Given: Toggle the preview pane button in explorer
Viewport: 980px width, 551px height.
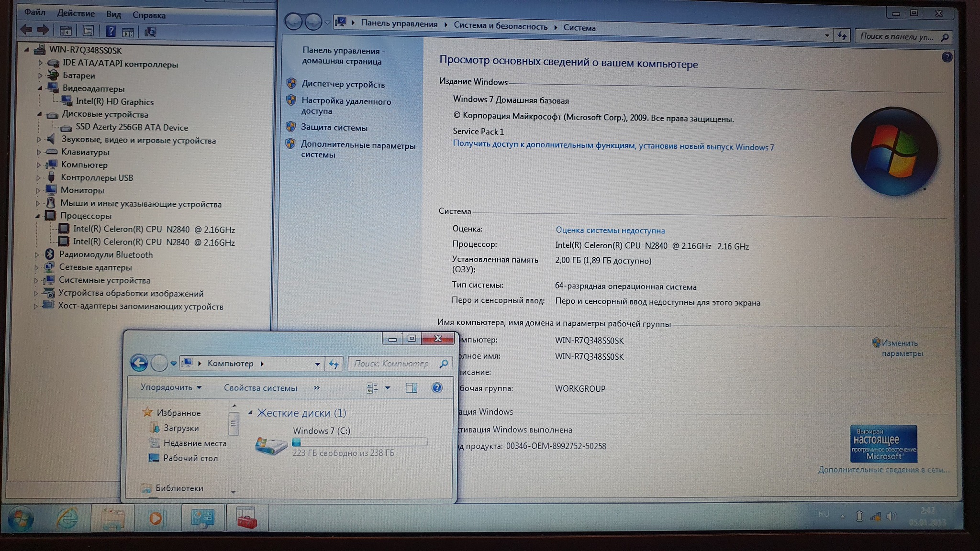Looking at the screenshot, I should coord(411,388).
